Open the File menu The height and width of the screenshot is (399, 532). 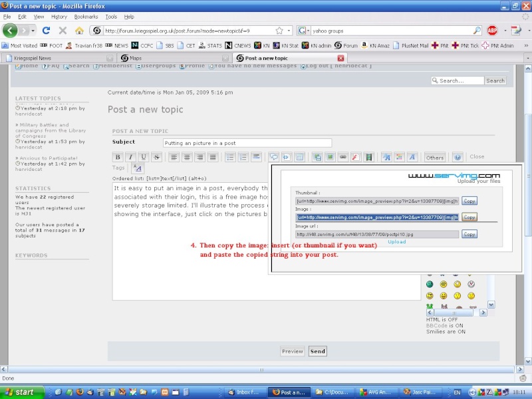click(x=7, y=17)
